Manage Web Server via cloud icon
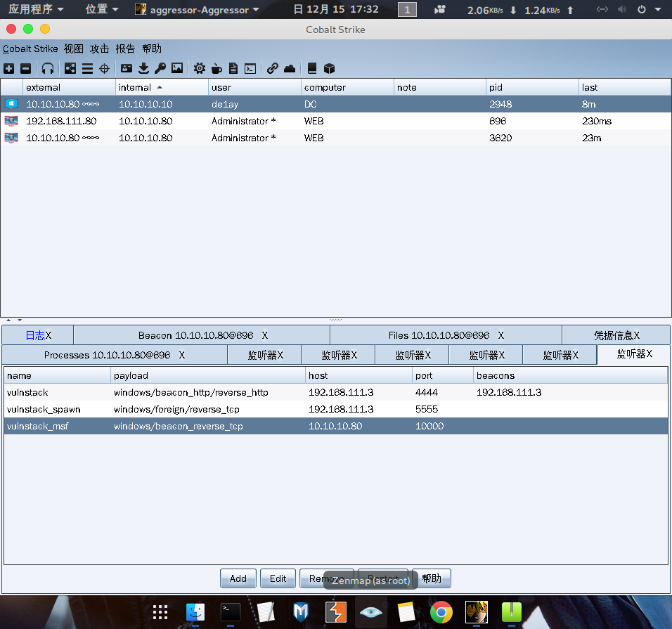The height and width of the screenshot is (629, 672). pos(290,69)
